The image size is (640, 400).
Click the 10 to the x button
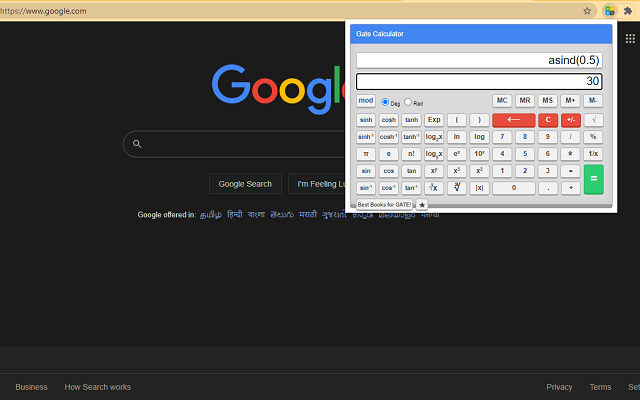click(x=480, y=154)
